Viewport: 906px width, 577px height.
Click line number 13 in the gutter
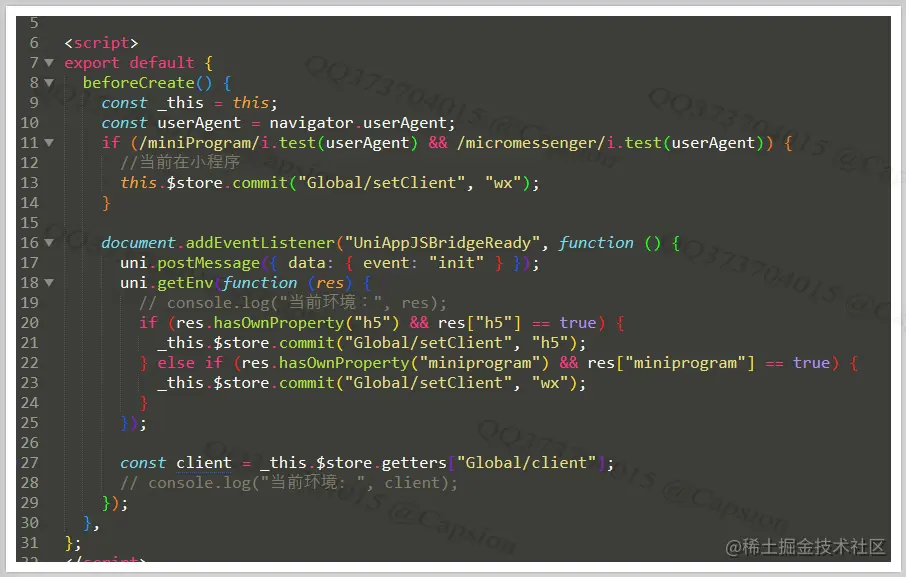coord(29,183)
